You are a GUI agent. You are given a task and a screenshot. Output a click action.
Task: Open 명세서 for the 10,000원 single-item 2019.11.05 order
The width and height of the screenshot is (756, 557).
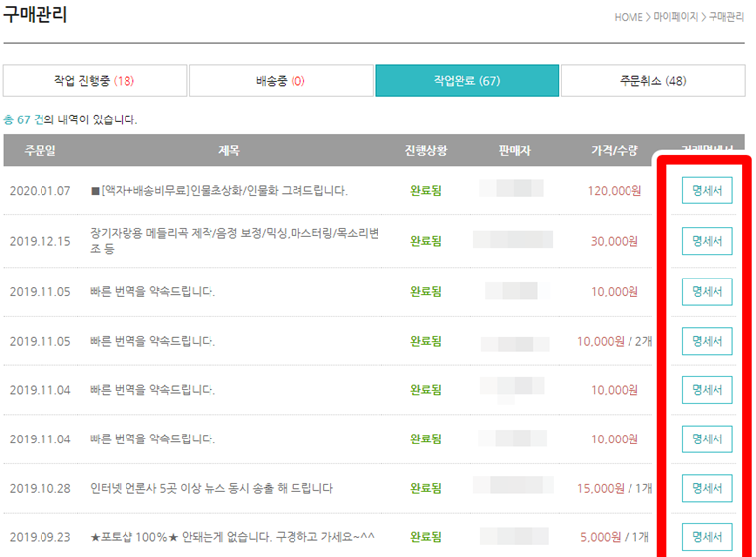[707, 292]
